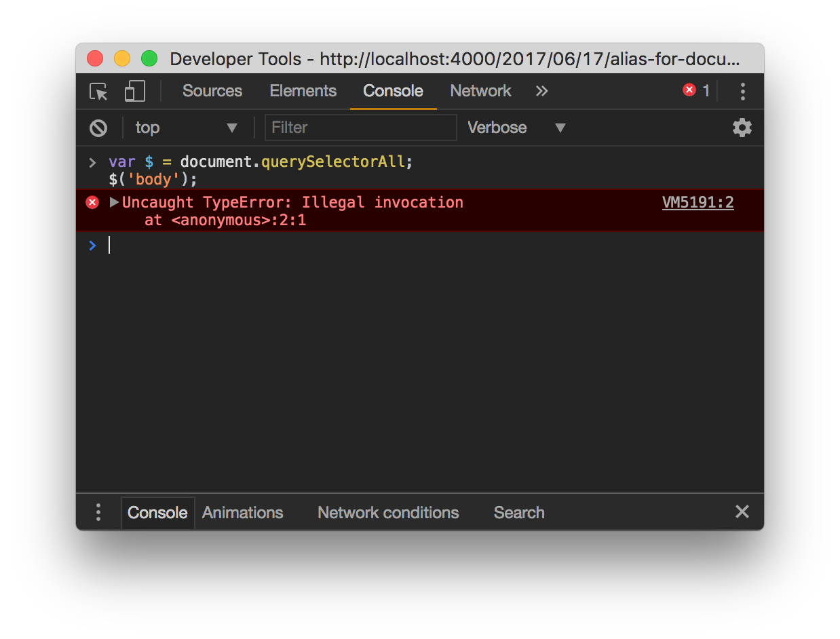Expand the Uncaught TypeError stack trace

(114, 202)
